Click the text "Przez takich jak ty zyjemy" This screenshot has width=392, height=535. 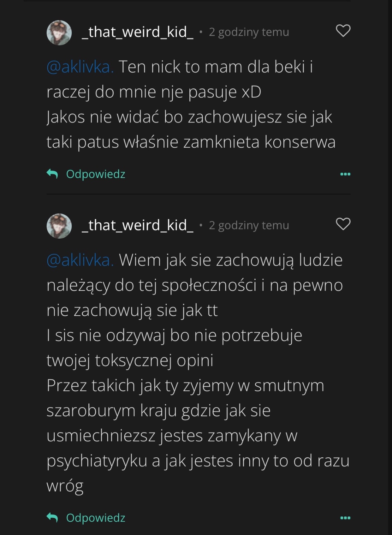tap(185, 386)
